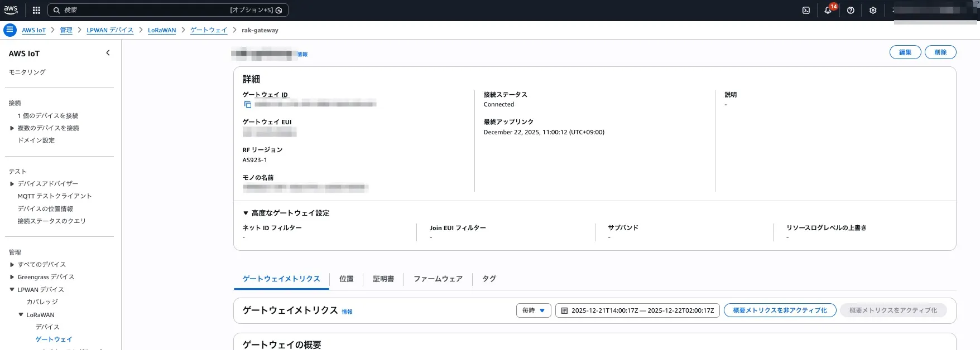Open the account menu in top bar
Image resolution: width=980 pixels, height=350 pixels.
pyautogui.click(x=935, y=10)
